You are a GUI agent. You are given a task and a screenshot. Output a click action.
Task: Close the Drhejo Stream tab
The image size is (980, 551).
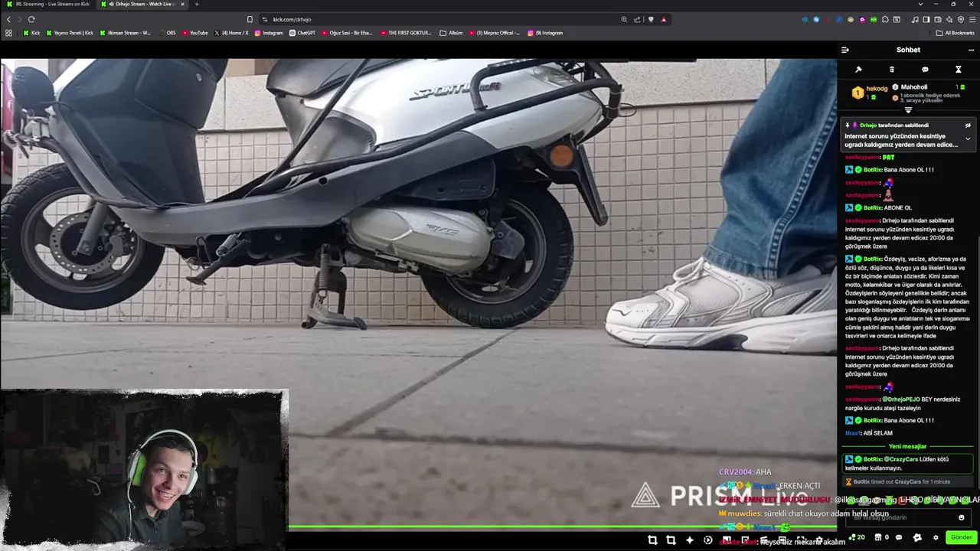[x=182, y=4]
